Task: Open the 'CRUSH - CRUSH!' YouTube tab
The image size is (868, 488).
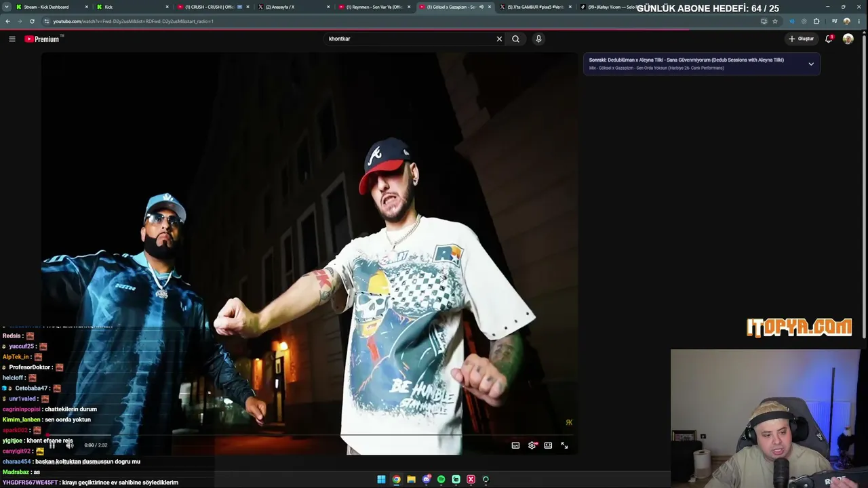Action: [213, 7]
